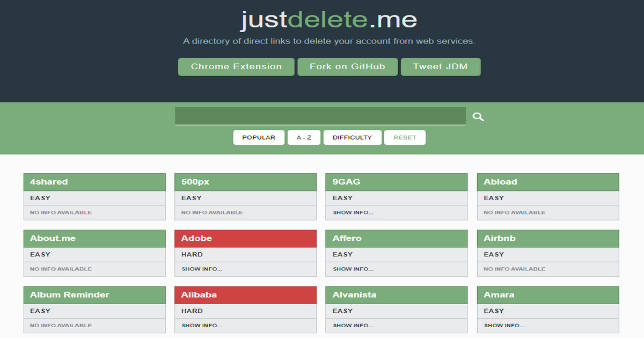Click the EASY label under Airbnb
The width and height of the screenshot is (644, 338).
tap(494, 254)
